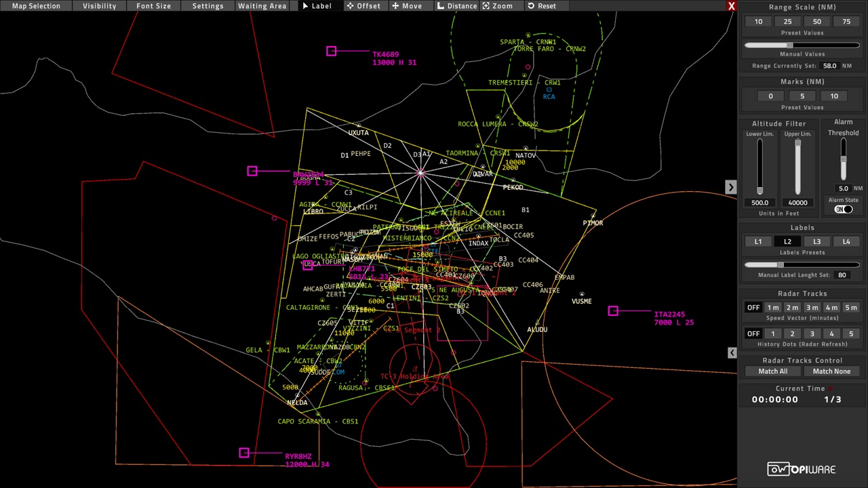Close the display with the red X

(x=731, y=6)
